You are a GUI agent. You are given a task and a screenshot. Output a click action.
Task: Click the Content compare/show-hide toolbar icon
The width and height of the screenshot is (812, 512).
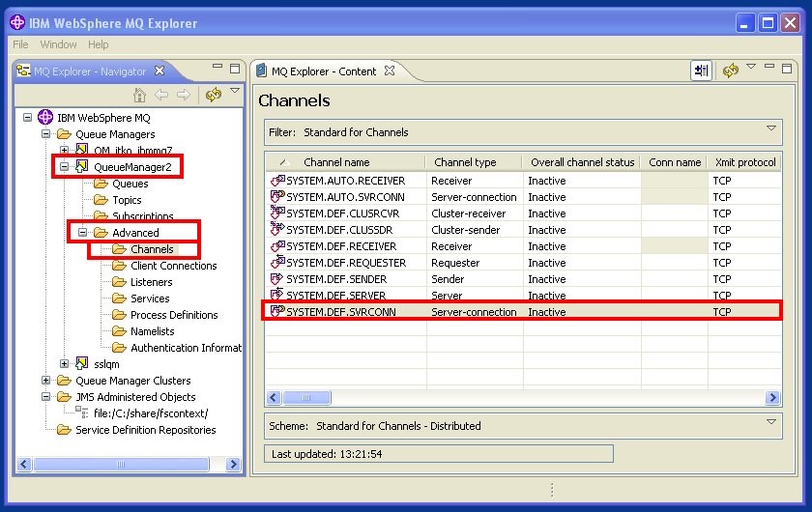701,71
